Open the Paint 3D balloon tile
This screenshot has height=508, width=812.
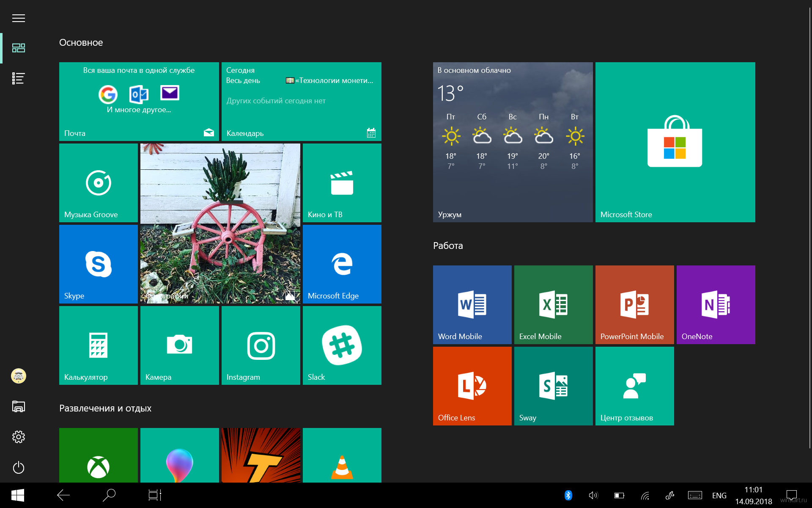click(180, 456)
